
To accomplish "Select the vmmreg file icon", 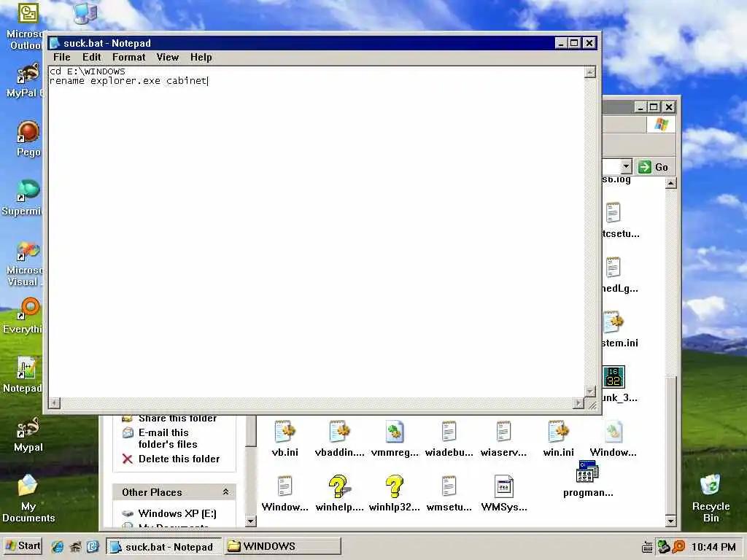I will (395, 432).
